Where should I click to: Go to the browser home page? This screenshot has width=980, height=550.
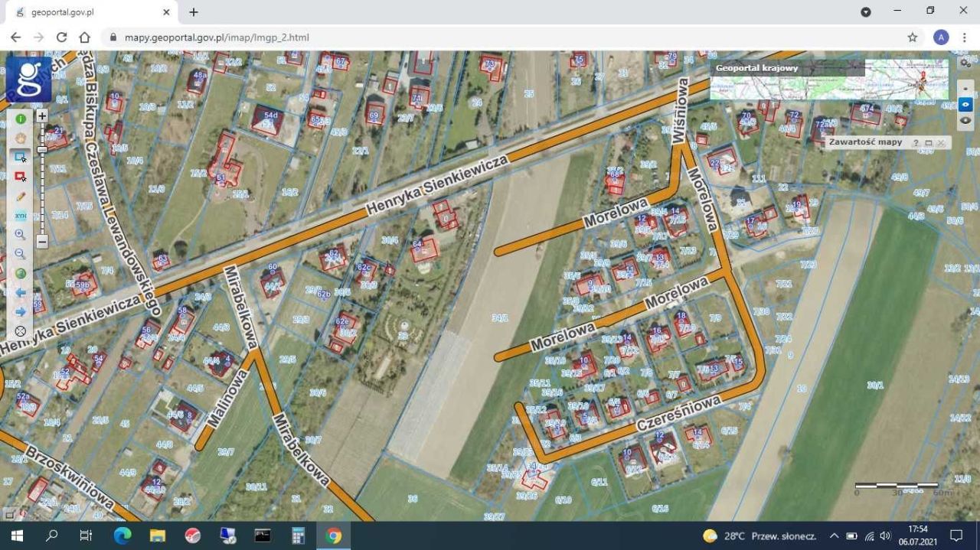(85, 37)
